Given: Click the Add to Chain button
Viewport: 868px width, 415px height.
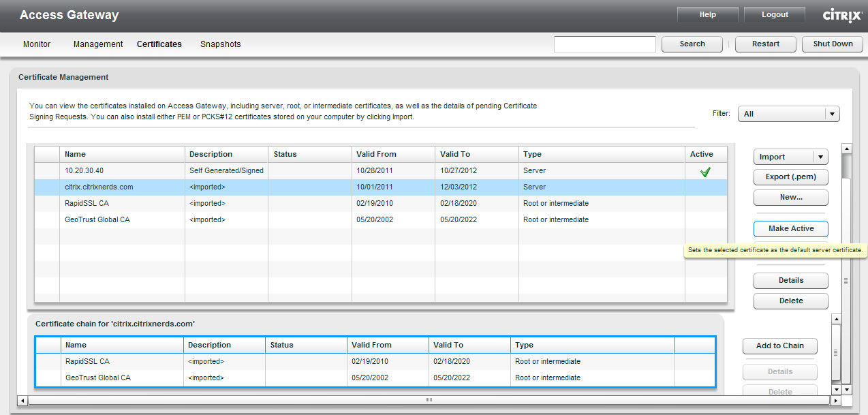Looking at the screenshot, I should pyautogui.click(x=780, y=346).
